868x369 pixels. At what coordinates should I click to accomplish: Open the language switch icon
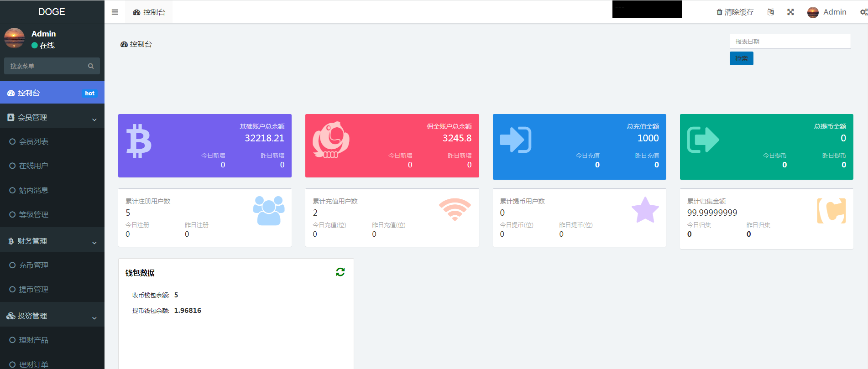point(771,12)
